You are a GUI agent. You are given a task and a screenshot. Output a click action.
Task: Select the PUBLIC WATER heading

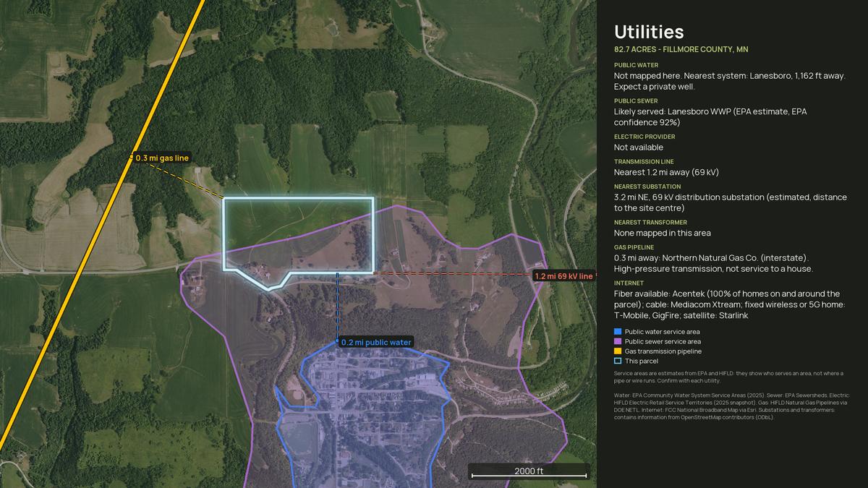pyautogui.click(x=636, y=65)
